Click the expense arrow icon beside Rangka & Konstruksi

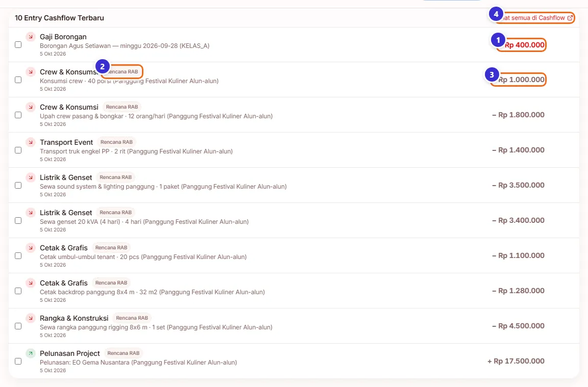31,318
